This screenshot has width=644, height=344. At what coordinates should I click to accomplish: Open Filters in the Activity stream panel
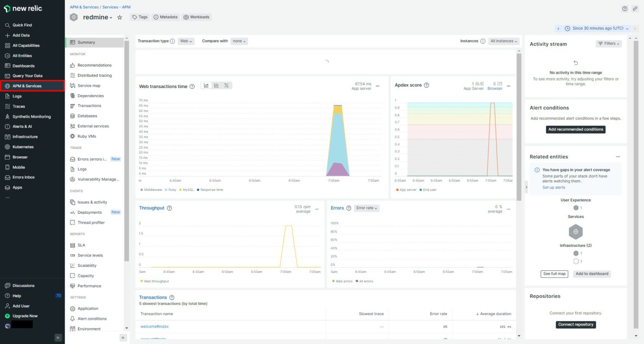pyautogui.click(x=608, y=43)
